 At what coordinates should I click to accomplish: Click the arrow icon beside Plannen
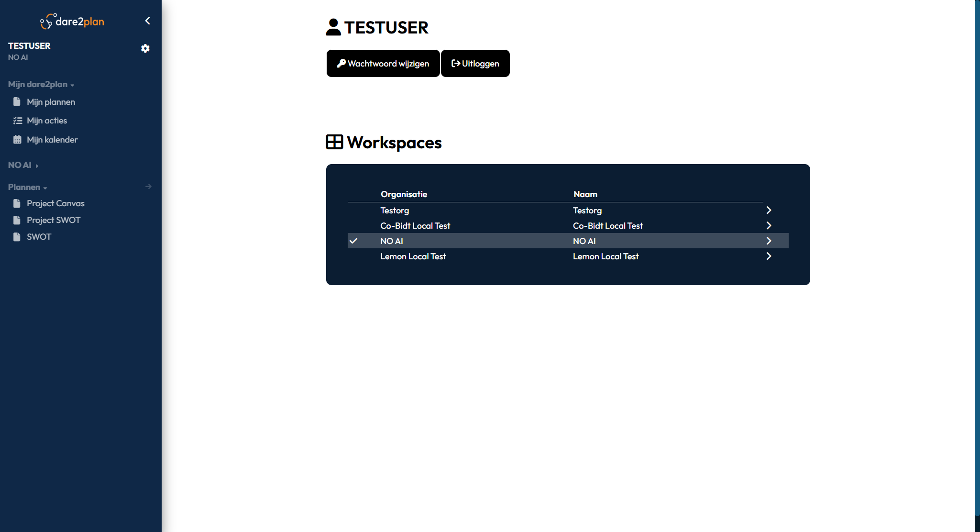coord(148,187)
